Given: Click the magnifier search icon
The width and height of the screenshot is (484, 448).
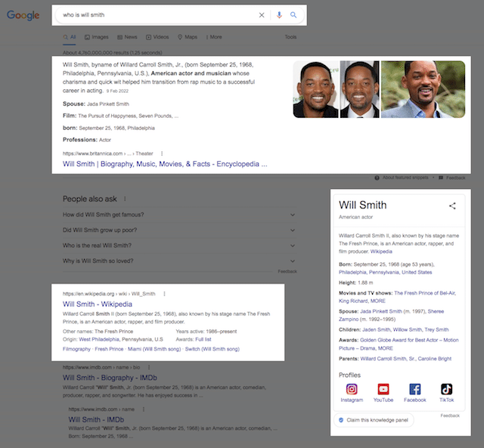Looking at the screenshot, I should 293,15.
